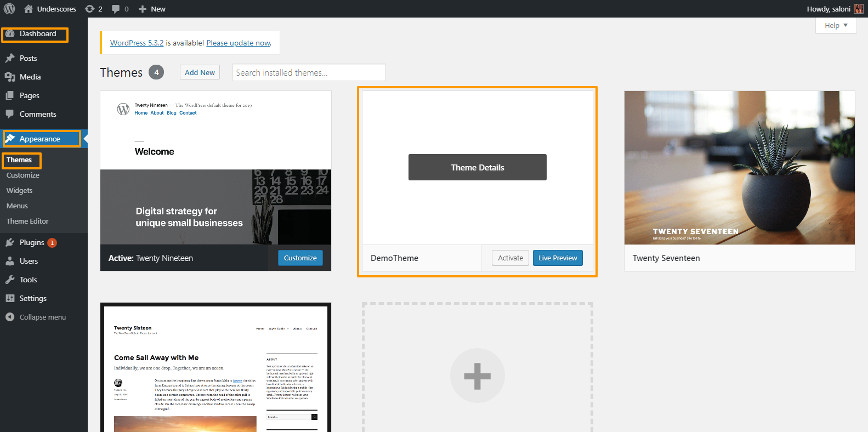Click the Settings icon in sidebar

pos(10,298)
